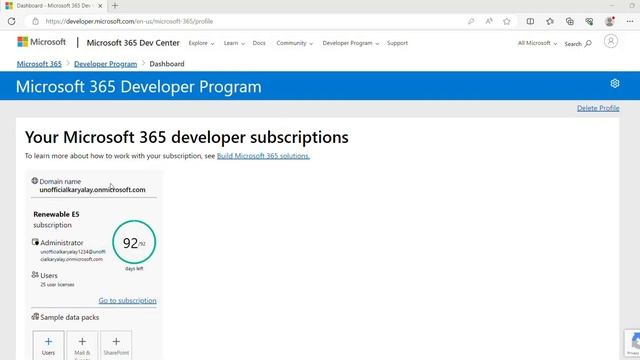
Task: Expand the Developer Program menu
Action: (351, 43)
